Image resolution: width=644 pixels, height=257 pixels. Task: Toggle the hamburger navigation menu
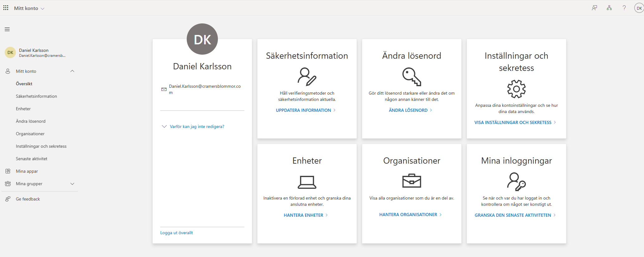point(7,29)
